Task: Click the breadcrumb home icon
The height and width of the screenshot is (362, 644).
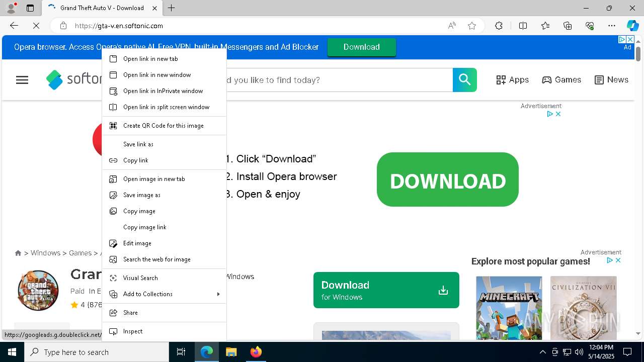Action: click(18, 253)
